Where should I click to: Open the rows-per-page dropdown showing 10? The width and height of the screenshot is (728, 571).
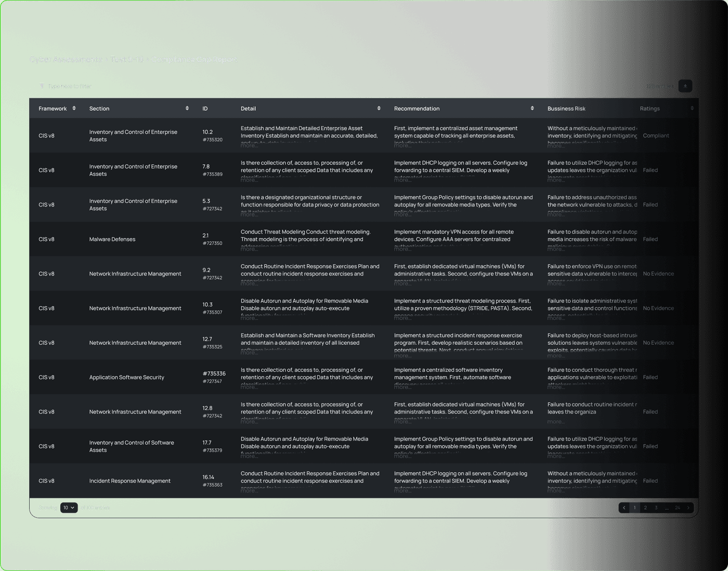pyautogui.click(x=69, y=508)
